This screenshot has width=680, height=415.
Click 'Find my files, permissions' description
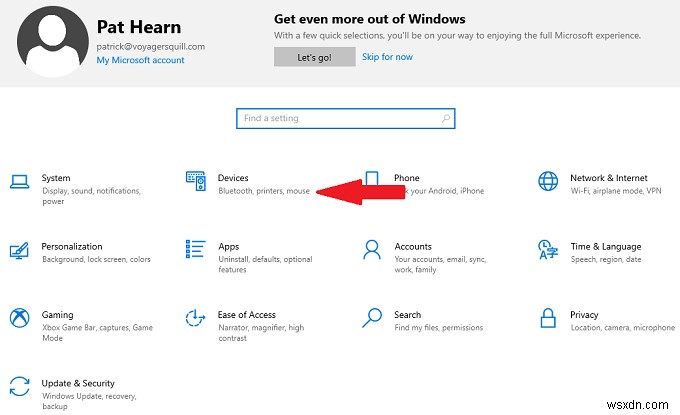[438, 327]
